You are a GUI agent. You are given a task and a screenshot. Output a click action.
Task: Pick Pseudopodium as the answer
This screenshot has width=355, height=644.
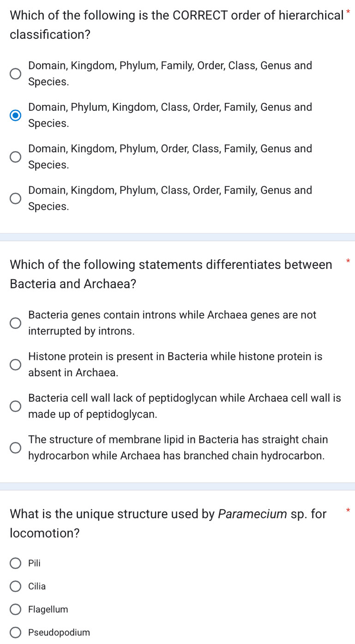click(15, 632)
